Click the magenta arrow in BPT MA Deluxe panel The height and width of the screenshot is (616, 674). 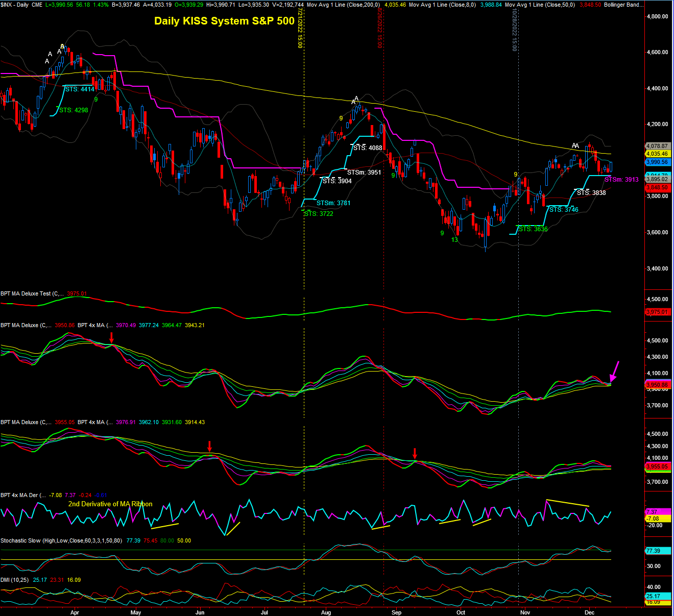615,371
